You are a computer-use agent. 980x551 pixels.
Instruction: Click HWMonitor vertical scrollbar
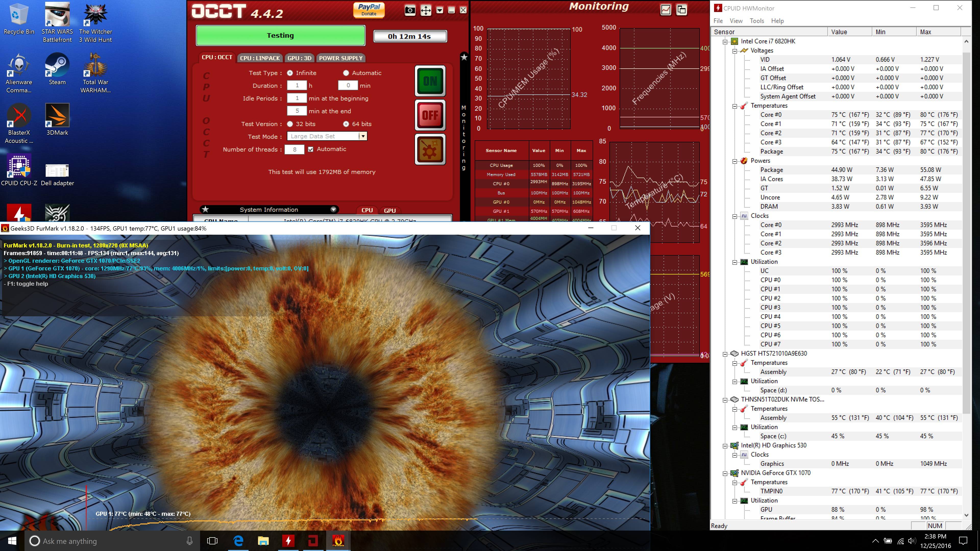[967, 233]
